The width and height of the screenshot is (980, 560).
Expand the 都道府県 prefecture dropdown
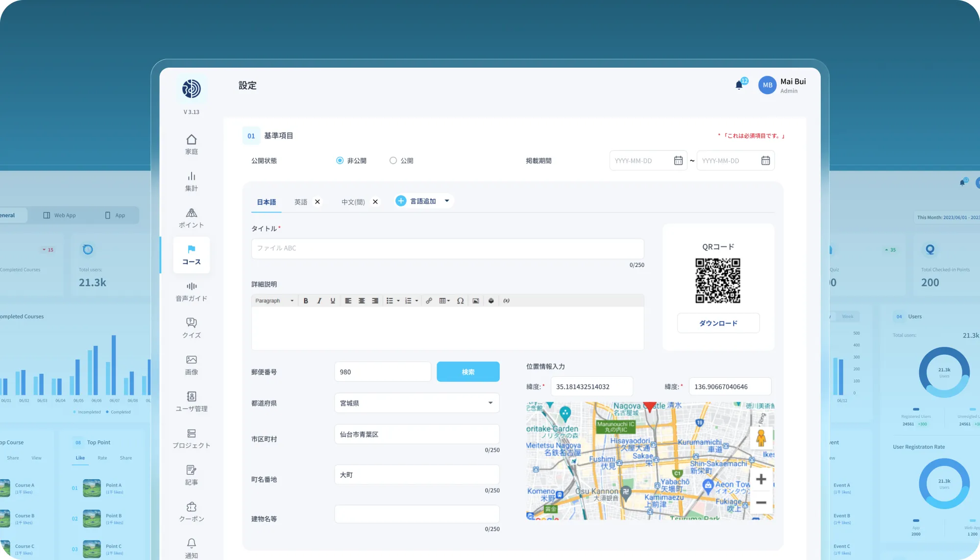tap(490, 403)
